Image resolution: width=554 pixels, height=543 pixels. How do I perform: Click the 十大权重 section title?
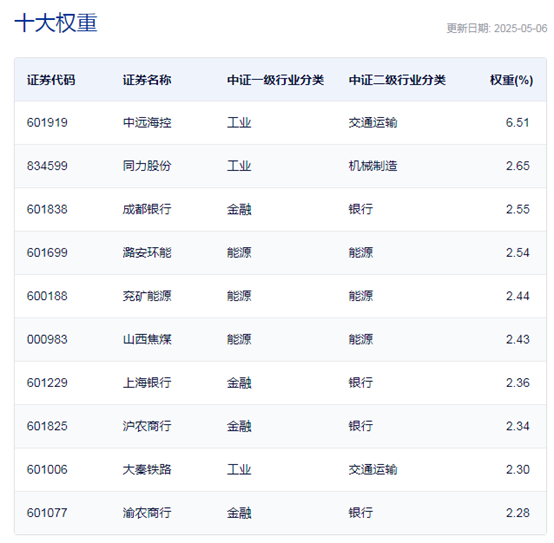pyautogui.click(x=56, y=23)
